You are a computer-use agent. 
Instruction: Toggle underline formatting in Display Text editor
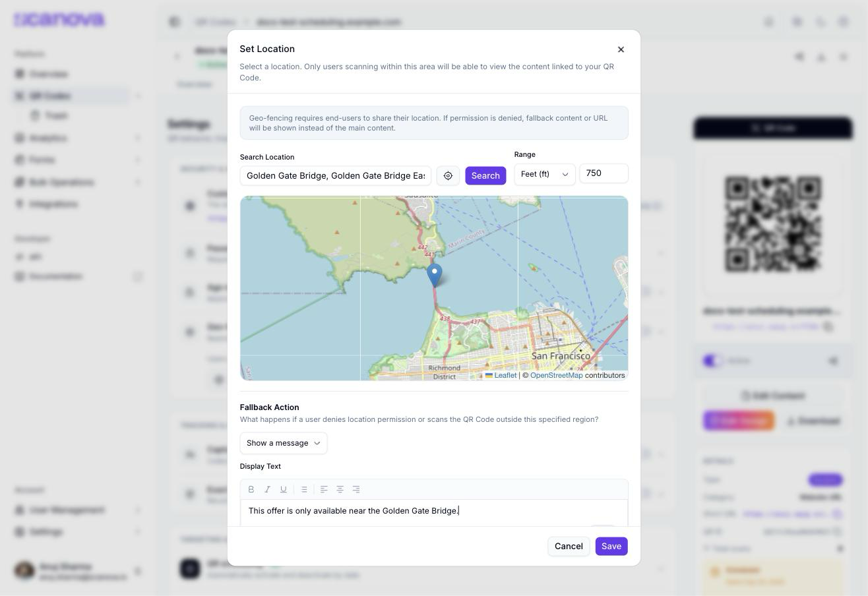coord(284,489)
